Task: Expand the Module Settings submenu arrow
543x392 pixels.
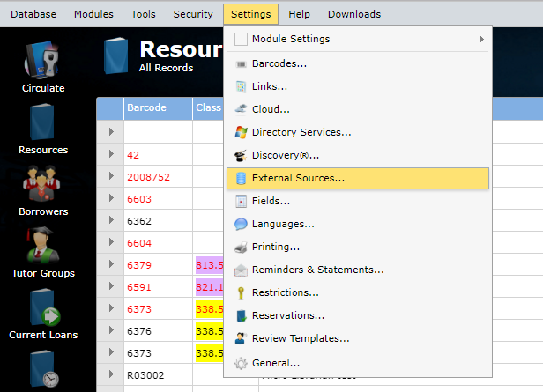Action: [x=481, y=39]
